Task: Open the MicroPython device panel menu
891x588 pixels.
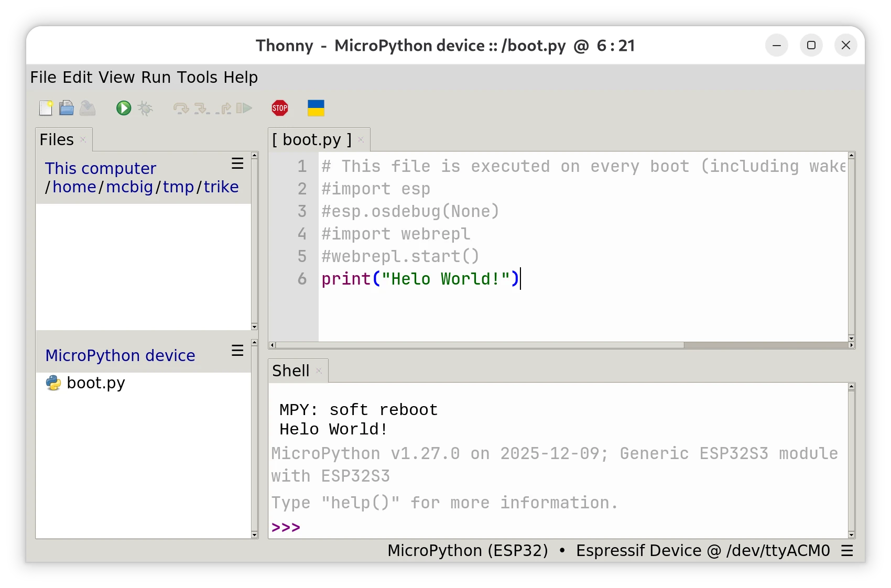Action: [x=237, y=351]
